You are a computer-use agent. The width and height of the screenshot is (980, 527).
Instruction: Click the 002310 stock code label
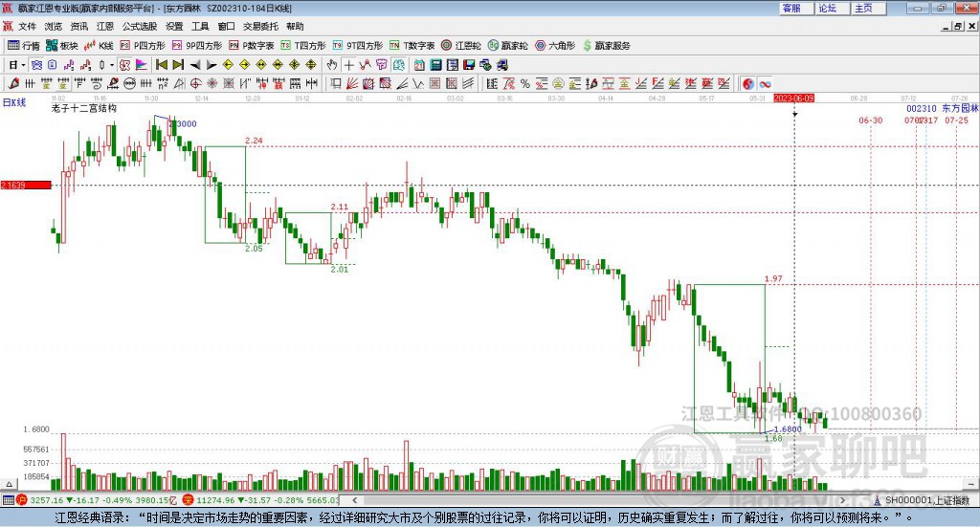pyautogui.click(x=922, y=108)
